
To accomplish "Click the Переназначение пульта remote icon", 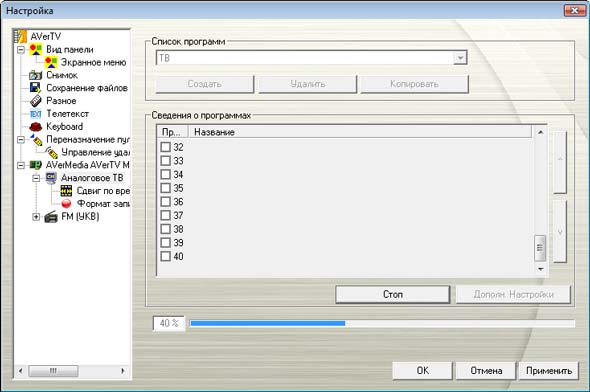I will pyautogui.click(x=36, y=140).
